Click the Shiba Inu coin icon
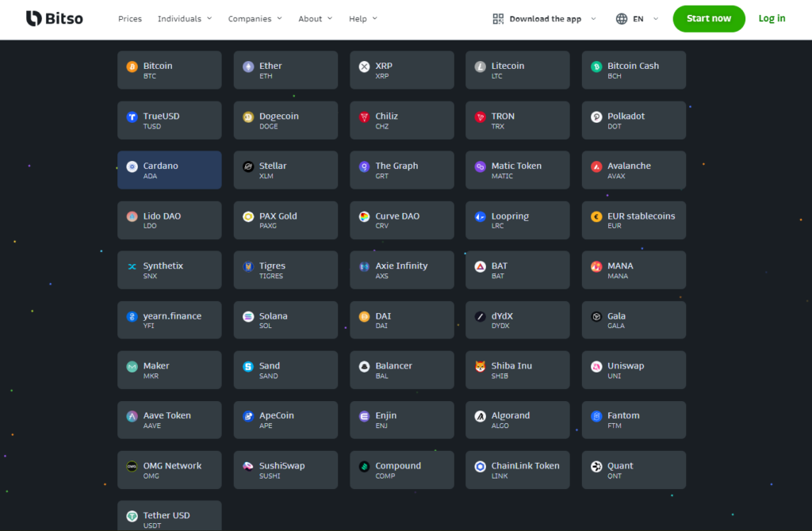The image size is (812, 531). click(x=480, y=366)
